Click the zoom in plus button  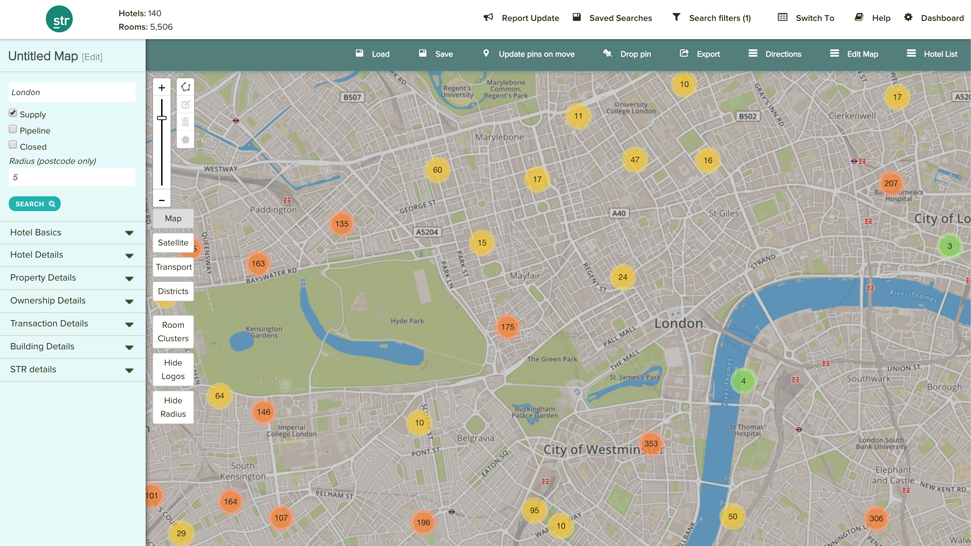point(161,88)
